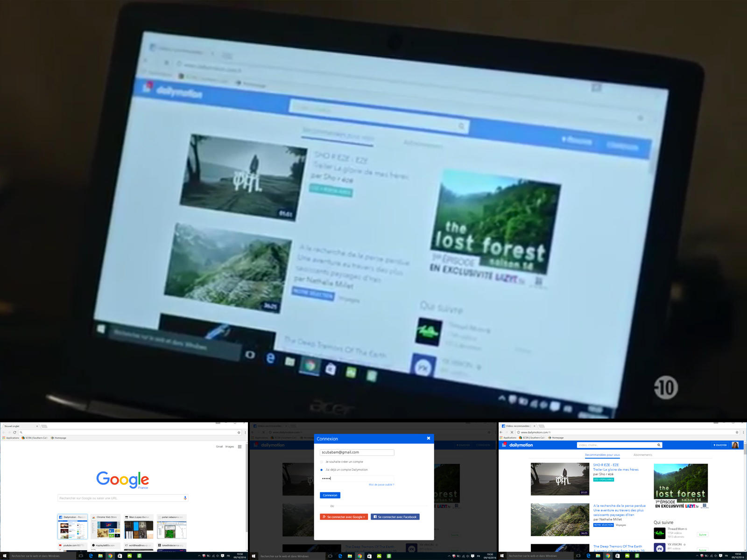Open Dailymotion hamburger menu in logged-in screenshot
Viewport: 747px width, 560px height.
[x=504, y=445]
